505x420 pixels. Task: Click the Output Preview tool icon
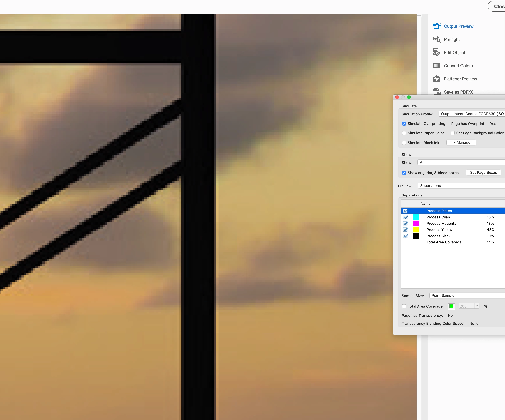(436, 26)
